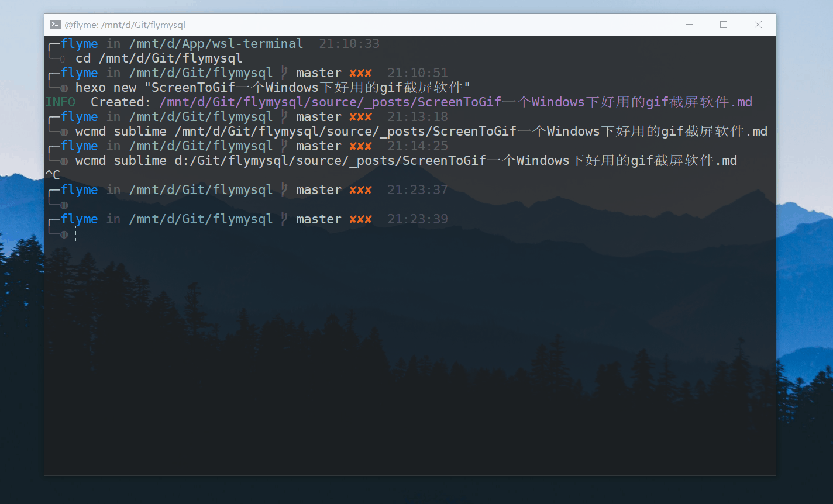Click the git branch symbol on last prompt
833x504 pixels.
(x=284, y=219)
